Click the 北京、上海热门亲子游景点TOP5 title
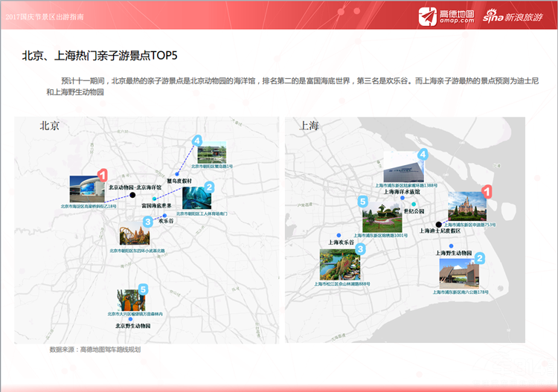This screenshot has width=558, height=392. click(x=100, y=56)
